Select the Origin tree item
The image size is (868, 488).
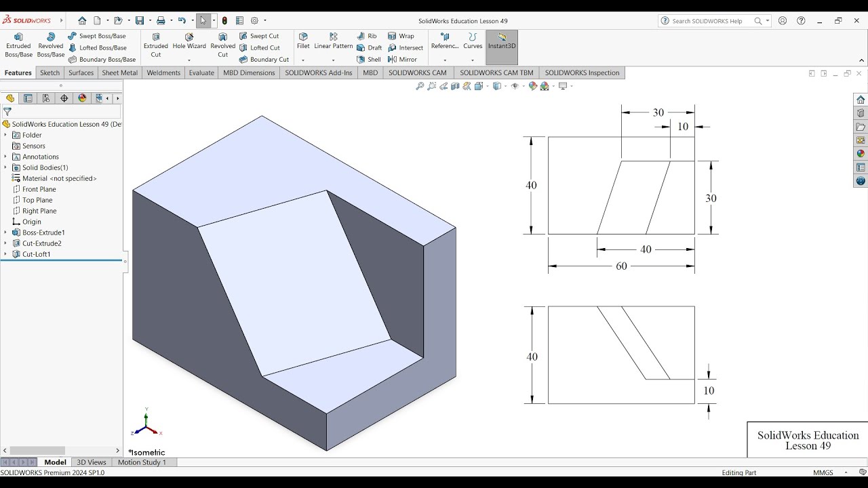point(32,222)
